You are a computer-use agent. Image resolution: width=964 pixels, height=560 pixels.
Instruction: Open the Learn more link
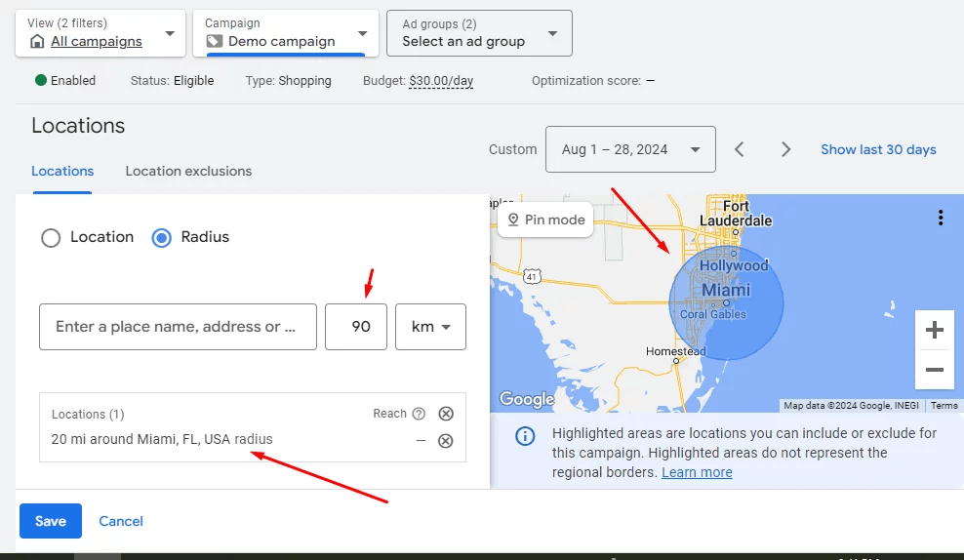click(697, 472)
